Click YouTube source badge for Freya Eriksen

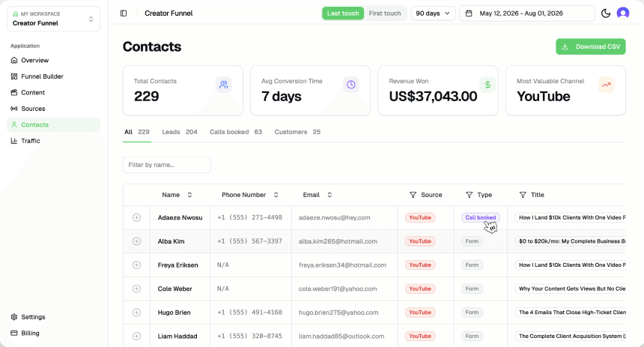(x=420, y=265)
